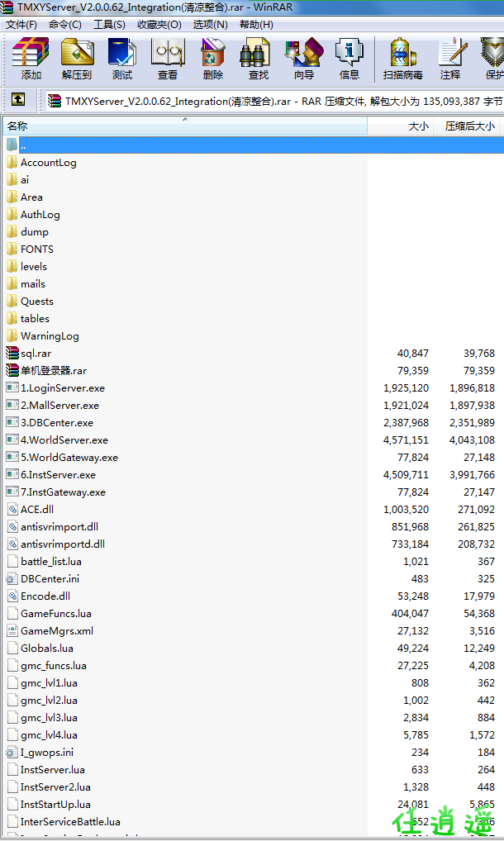Select antisvrimportd.dll file
This screenshot has width=504, height=841.
point(63,544)
